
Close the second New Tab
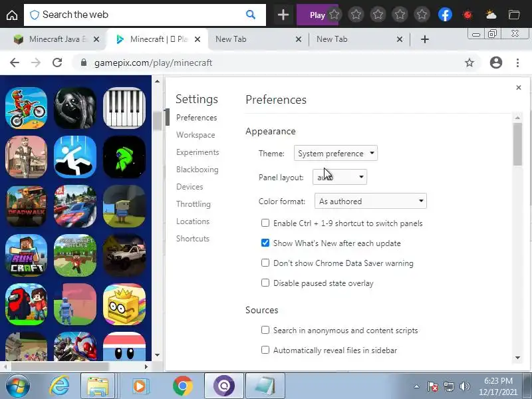tap(400, 39)
